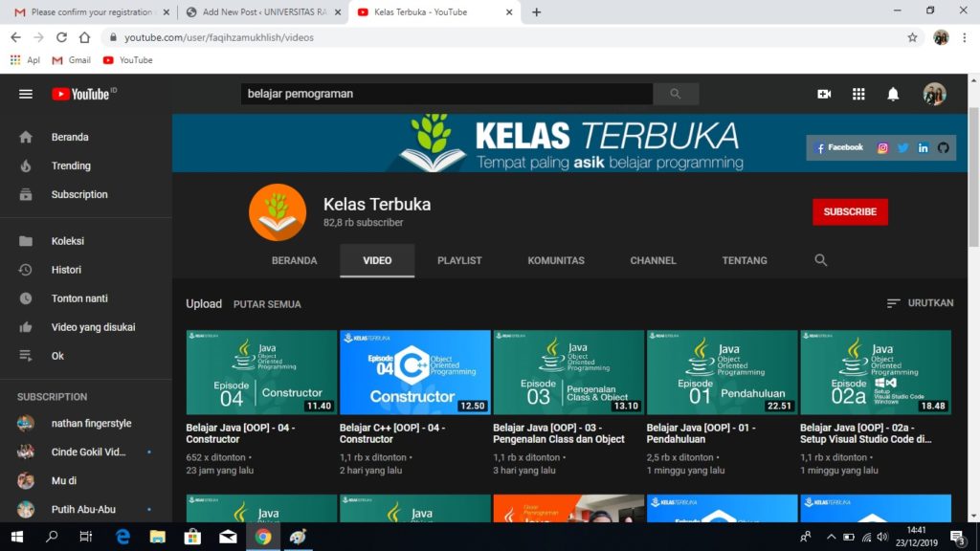Open Microsoft Store from taskbar
Image resolution: width=980 pixels, height=551 pixels.
[x=192, y=537]
